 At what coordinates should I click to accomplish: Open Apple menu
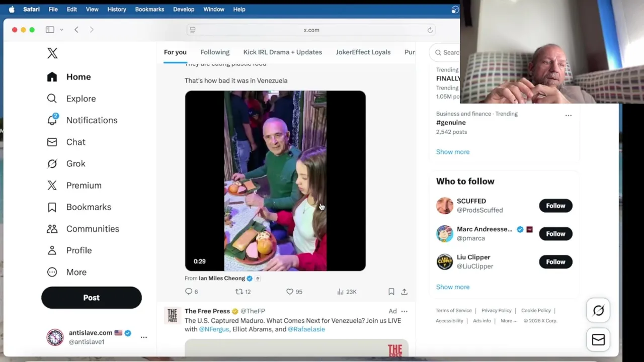(x=12, y=9)
